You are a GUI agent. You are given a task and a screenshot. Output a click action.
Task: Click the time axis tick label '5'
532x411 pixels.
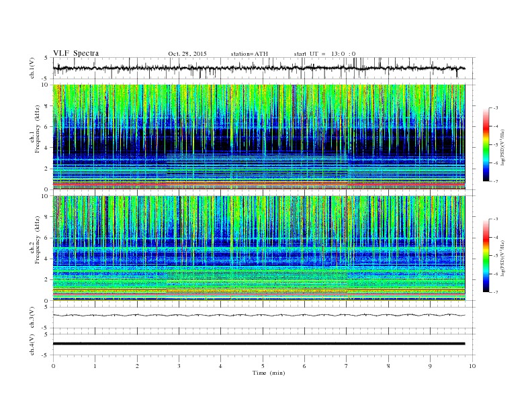point(263,366)
